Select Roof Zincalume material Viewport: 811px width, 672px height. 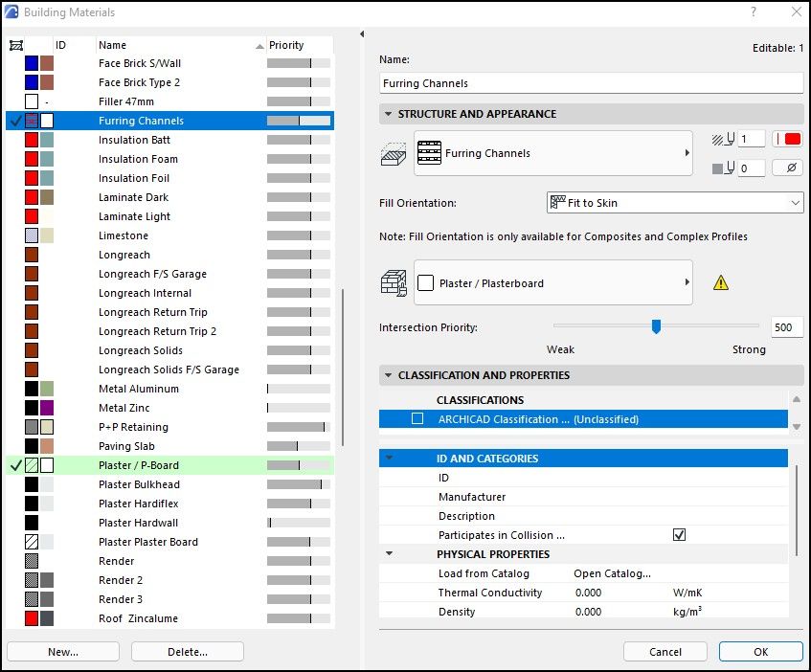coord(170,617)
